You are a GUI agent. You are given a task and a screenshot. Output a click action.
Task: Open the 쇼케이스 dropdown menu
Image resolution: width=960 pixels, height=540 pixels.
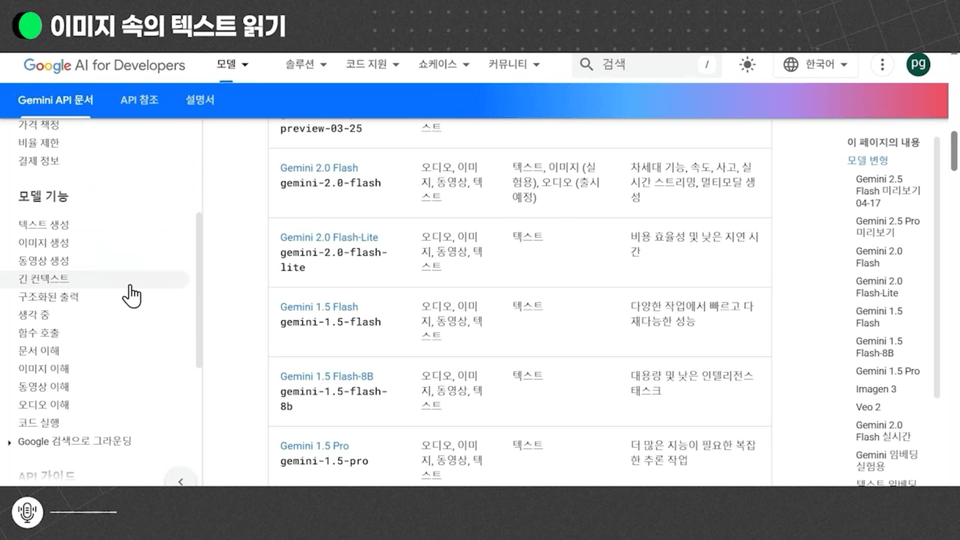443,64
